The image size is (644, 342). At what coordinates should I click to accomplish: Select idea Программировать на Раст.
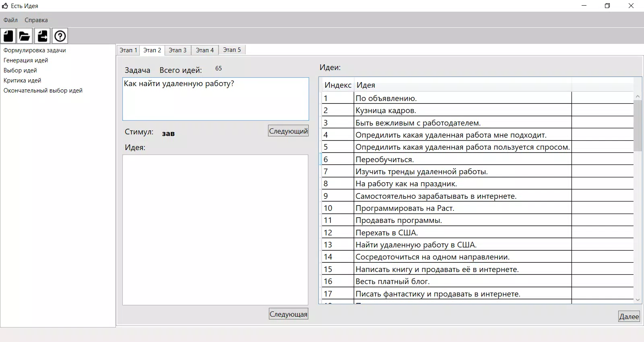click(x=477, y=208)
